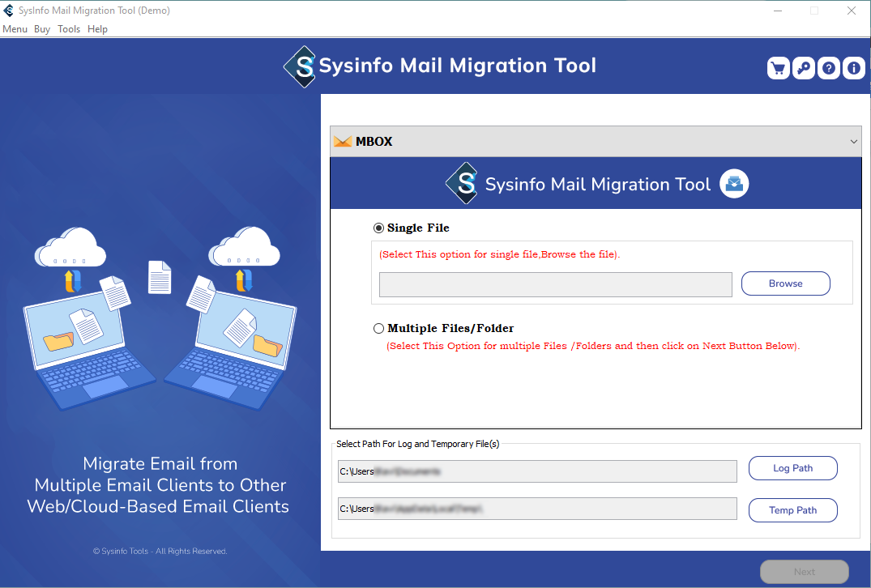Click the info about icon
The image size is (871, 588).
click(x=854, y=68)
